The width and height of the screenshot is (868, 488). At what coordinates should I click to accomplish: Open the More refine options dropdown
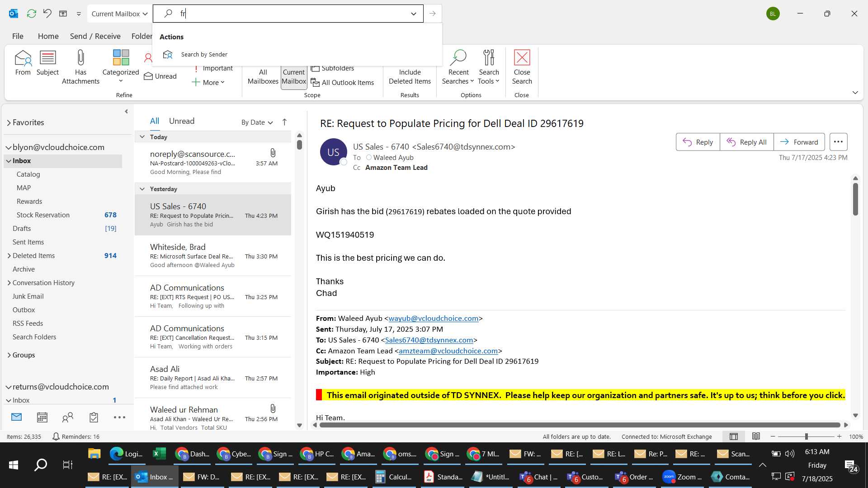(x=208, y=82)
